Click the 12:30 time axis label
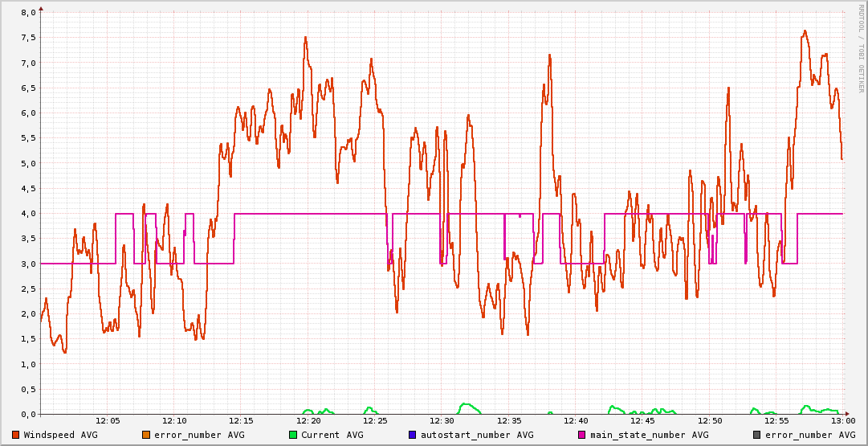This screenshot has height=446, width=868. tap(442, 420)
